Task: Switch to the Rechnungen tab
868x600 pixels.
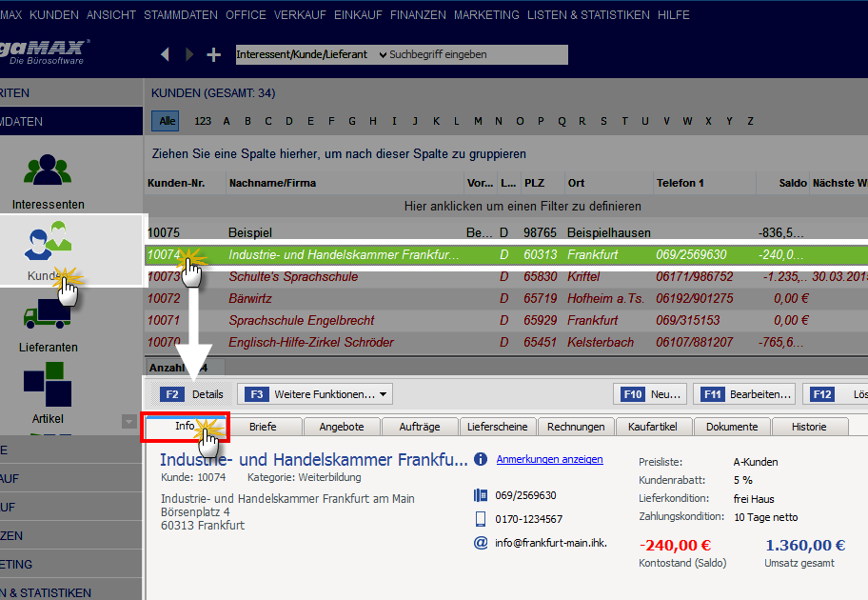Action: 576,427
